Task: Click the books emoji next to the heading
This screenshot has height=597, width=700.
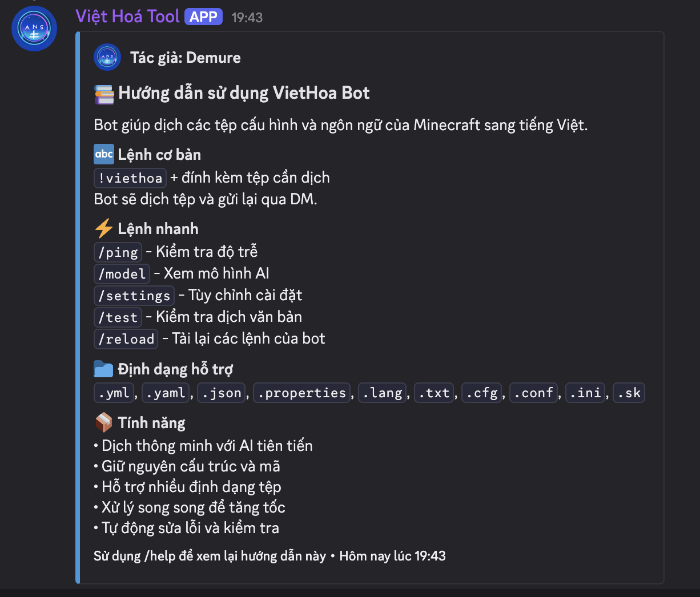Action: (x=103, y=93)
